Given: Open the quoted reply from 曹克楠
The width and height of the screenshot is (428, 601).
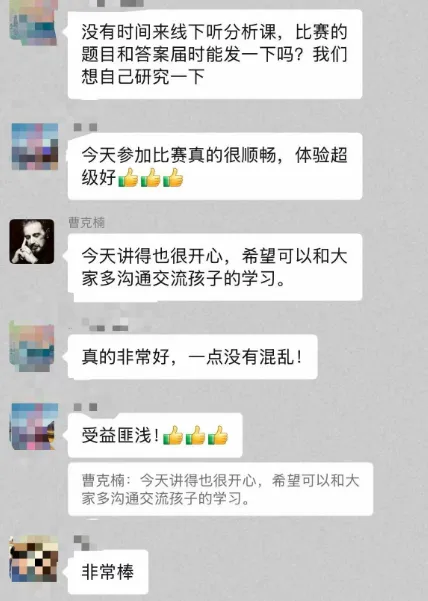Looking at the screenshot, I should click(220, 489).
